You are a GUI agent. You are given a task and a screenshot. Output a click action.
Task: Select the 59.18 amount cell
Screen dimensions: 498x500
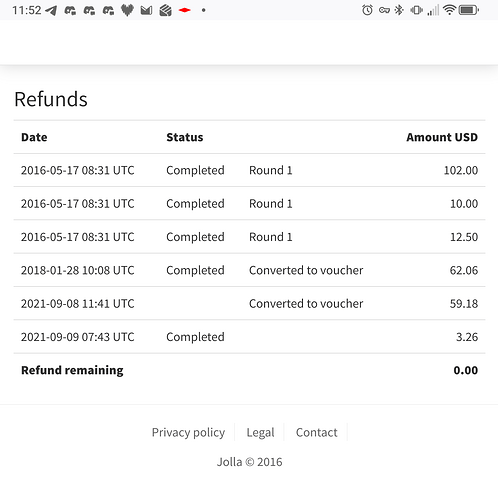(464, 304)
